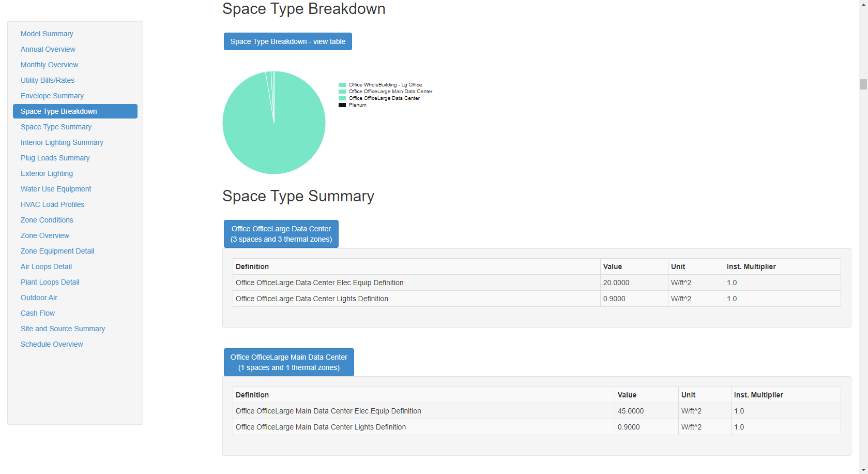Open the Interior Lighting Summary
The width and height of the screenshot is (868, 474).
[x=62, y=142]
